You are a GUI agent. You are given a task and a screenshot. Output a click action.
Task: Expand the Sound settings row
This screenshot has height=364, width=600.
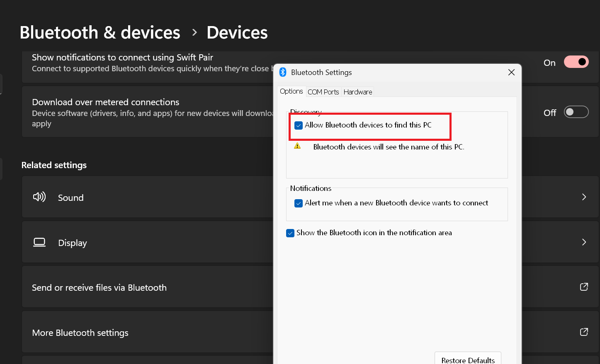click(x=584, y=197)
